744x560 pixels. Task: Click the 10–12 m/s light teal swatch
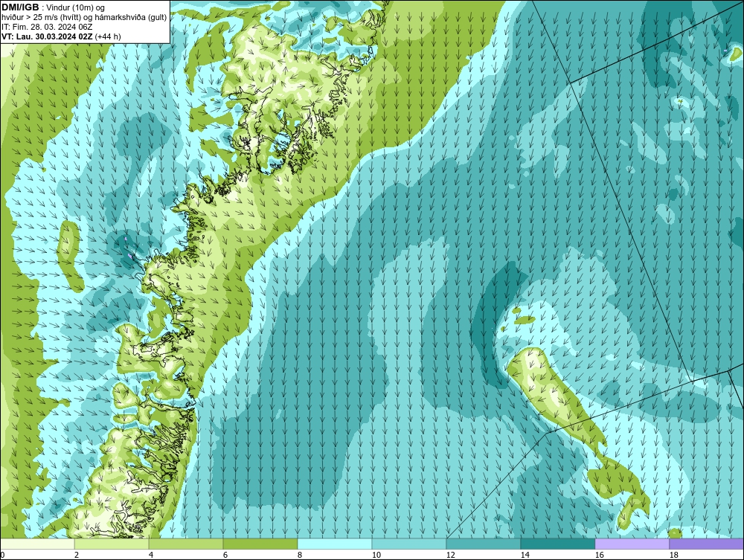[x=409, y=544]
